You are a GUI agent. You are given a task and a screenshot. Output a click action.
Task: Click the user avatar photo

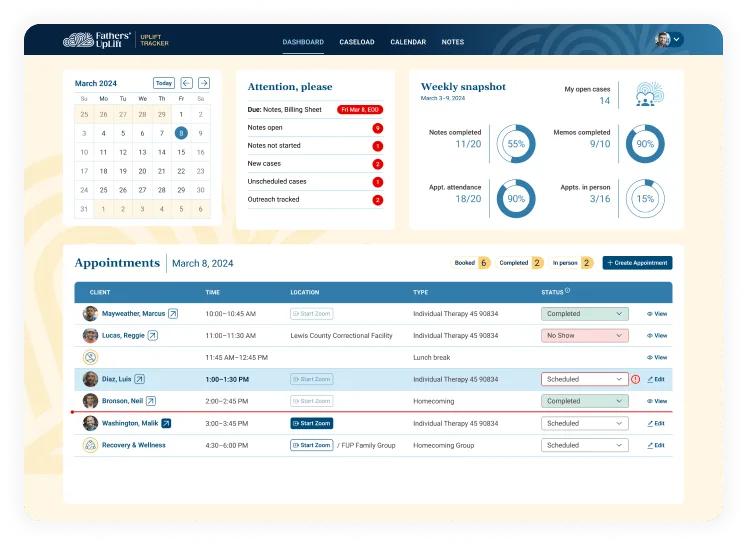(663, 40)
